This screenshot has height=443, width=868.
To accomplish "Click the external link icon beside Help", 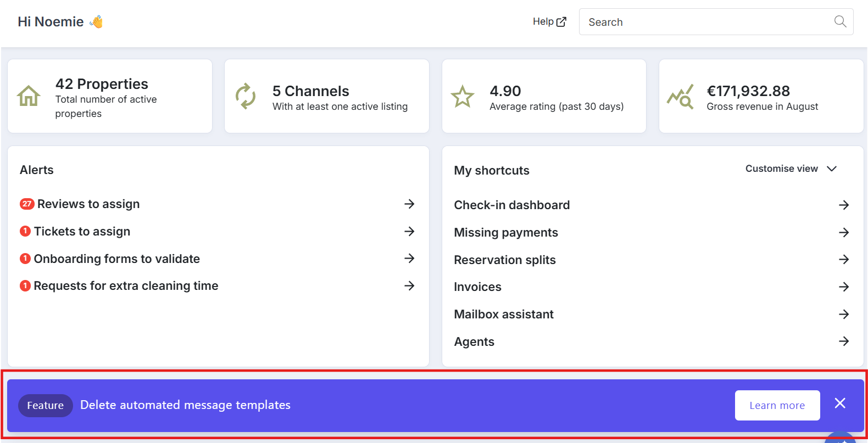I will tap(561, 22).
